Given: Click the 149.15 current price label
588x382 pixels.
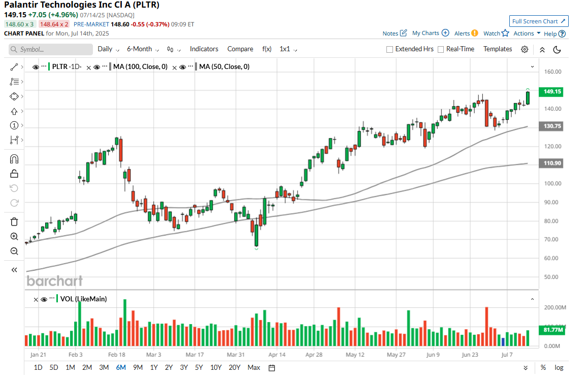Looking at the screenshot, I should (x=551, y=92).
